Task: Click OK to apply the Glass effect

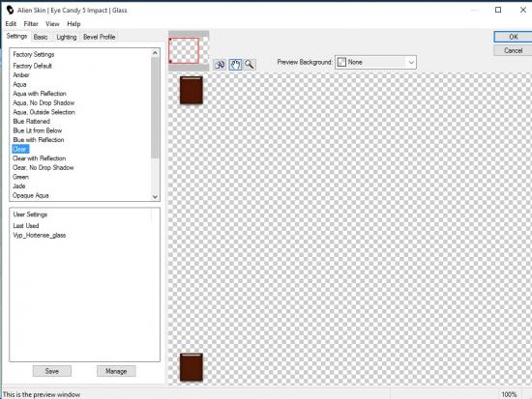Action: click(x=513, y=37)
